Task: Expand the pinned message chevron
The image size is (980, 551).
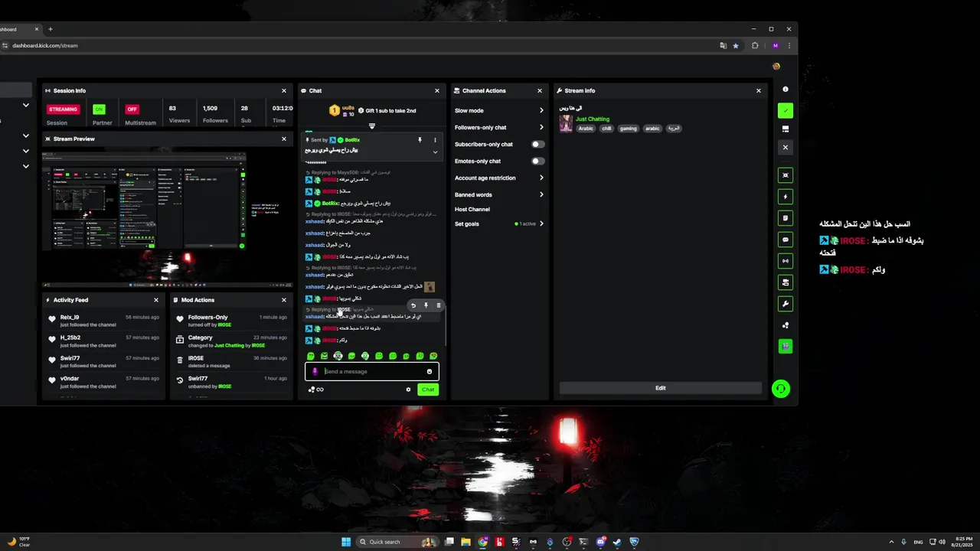Action: pos(435,152)
